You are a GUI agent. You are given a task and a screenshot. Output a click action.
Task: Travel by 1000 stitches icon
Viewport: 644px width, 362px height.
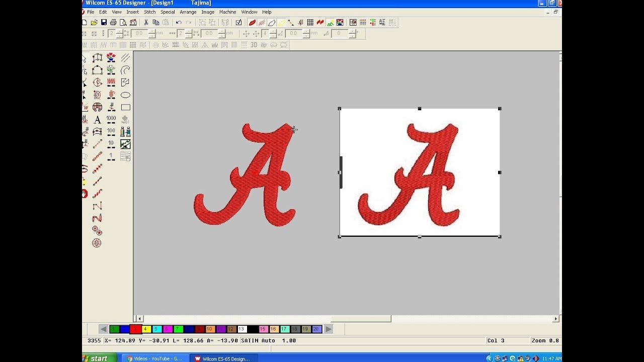pyautogui.click(x=111, y=120)
